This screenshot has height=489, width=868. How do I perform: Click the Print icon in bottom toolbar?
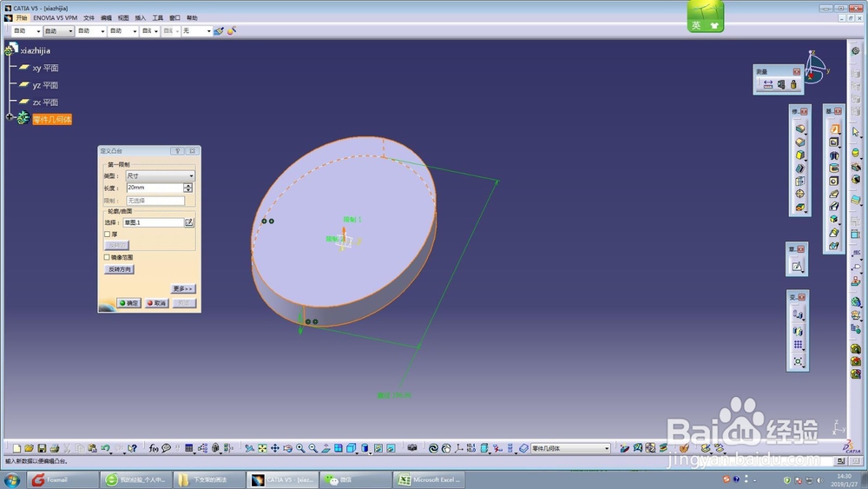[x=54, y=448]
